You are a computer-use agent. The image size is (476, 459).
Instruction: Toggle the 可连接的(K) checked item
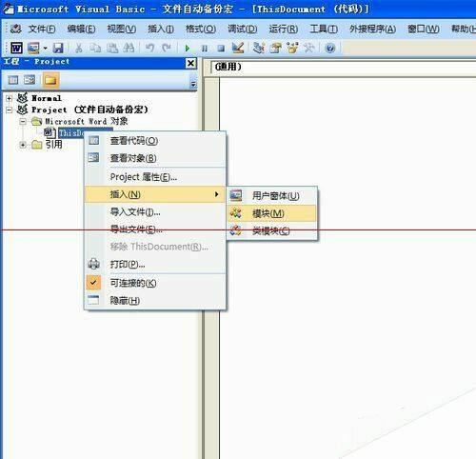point(155,283)
